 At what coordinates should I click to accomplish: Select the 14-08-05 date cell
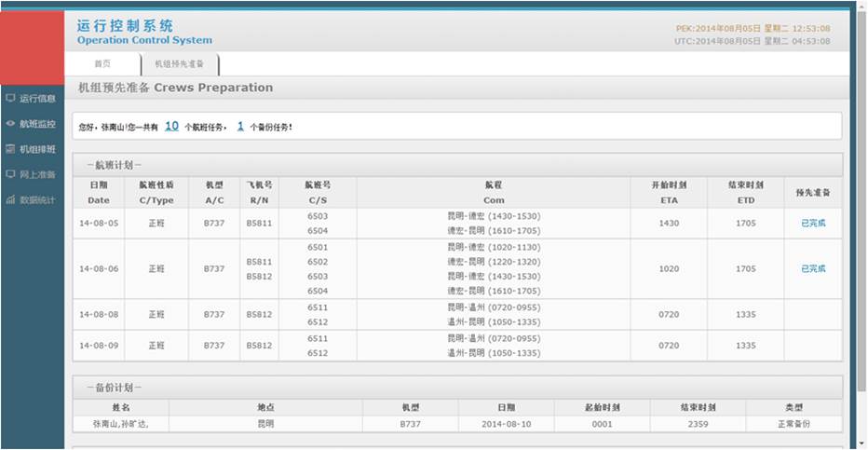[x=99, y=223]
